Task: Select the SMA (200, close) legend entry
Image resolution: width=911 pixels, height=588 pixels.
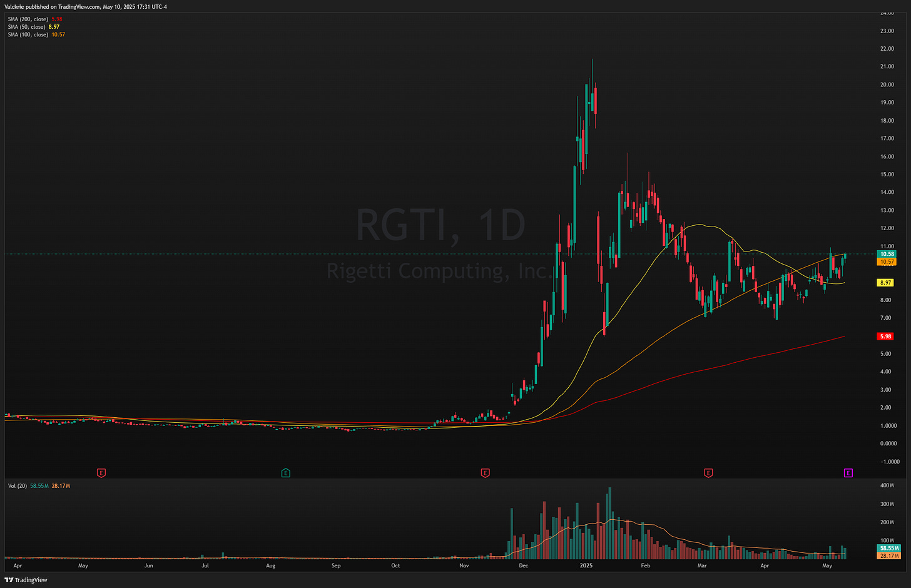Action: pos(35,19)
